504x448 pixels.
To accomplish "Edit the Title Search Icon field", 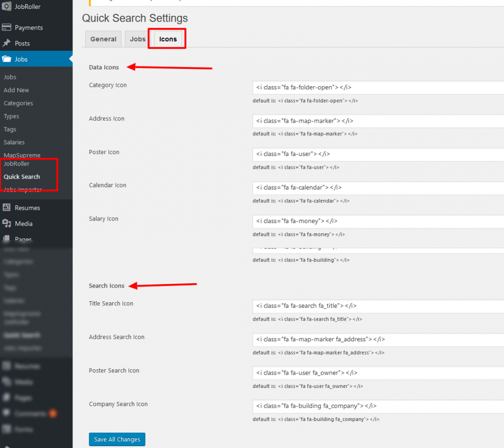I will coord(378,306).
